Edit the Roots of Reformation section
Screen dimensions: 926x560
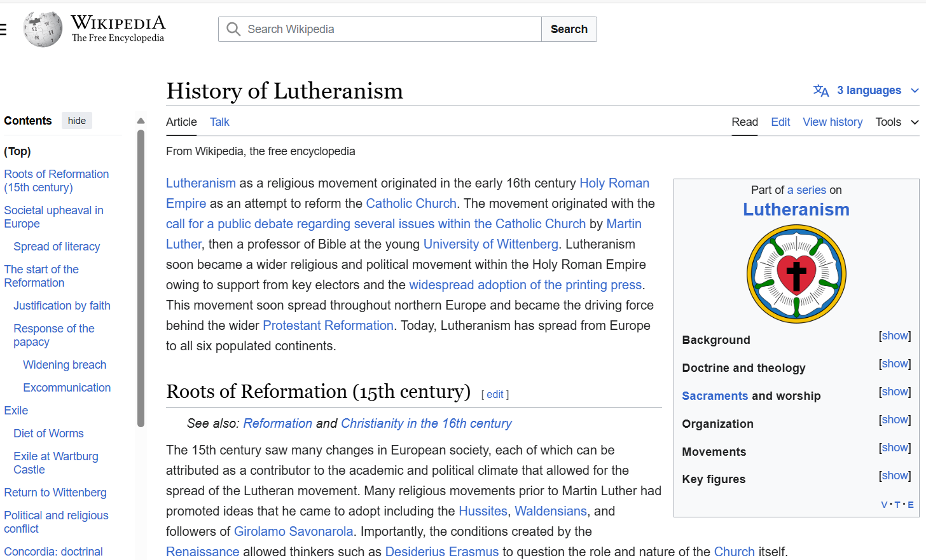point(495,395)
